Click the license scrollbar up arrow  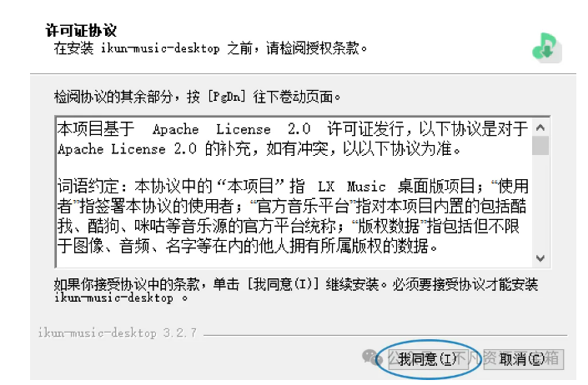(540, 127)
